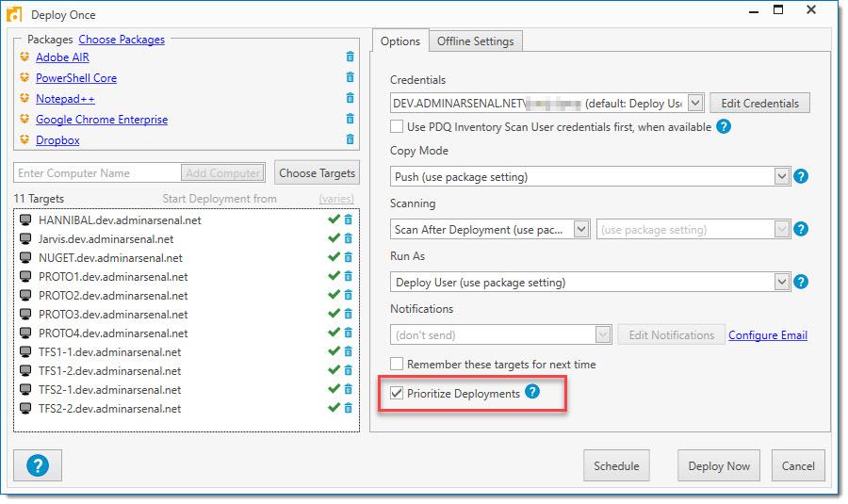Select TFS1-1.dev.adminarsenal.net target row

[x=187, y=351]
